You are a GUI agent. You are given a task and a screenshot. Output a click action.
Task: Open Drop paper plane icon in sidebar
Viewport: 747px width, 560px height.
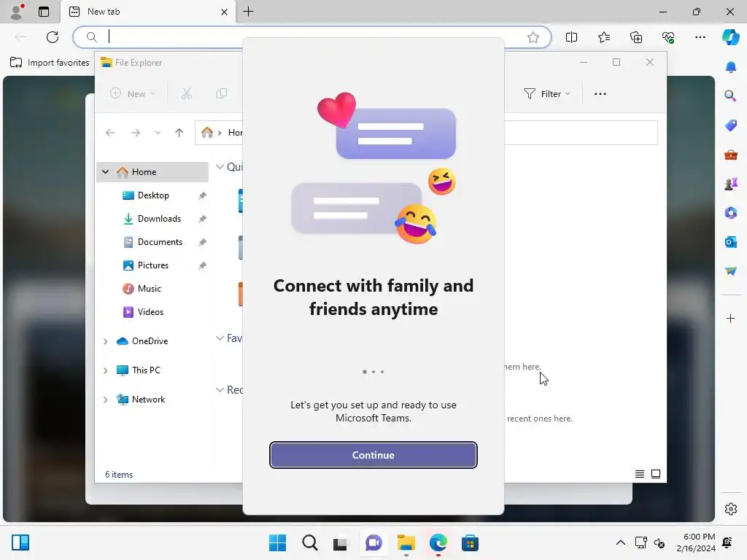pos(730,271)
